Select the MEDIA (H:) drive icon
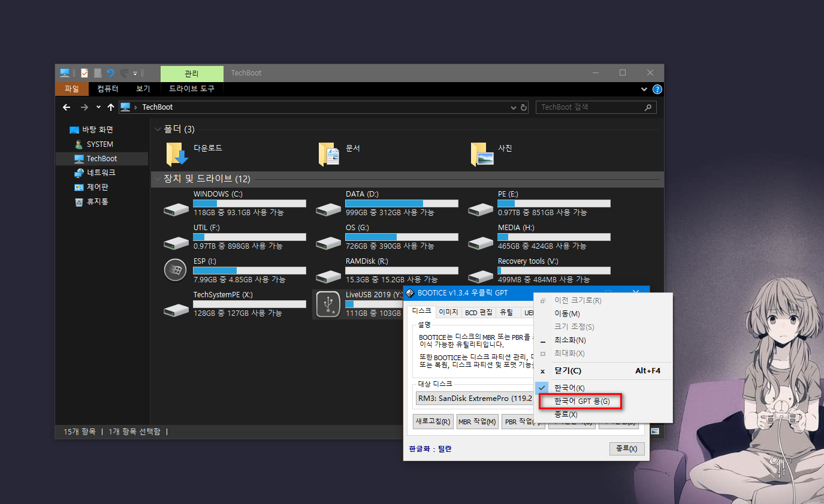The image size is (824, 504). click(481, 243)
